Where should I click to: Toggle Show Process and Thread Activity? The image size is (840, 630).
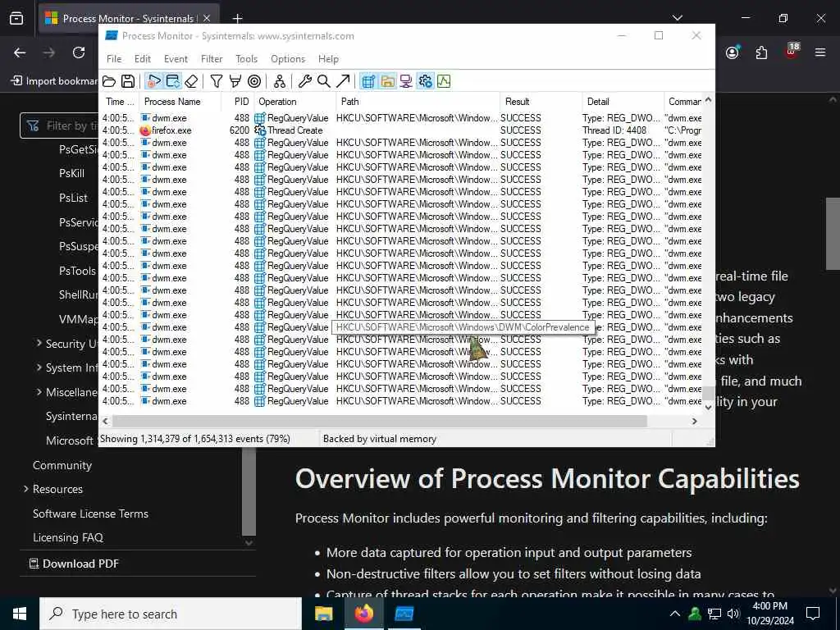[425, 81]
